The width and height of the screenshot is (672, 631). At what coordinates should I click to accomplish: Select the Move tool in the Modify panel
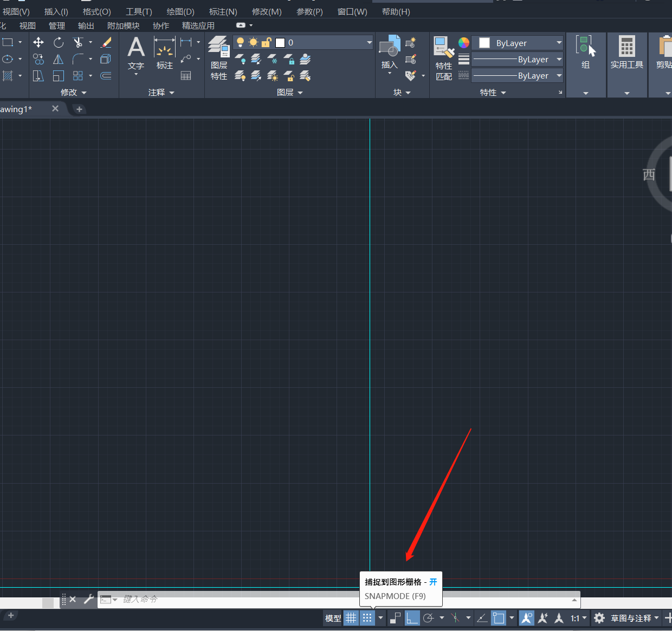(x=38, y=42)
